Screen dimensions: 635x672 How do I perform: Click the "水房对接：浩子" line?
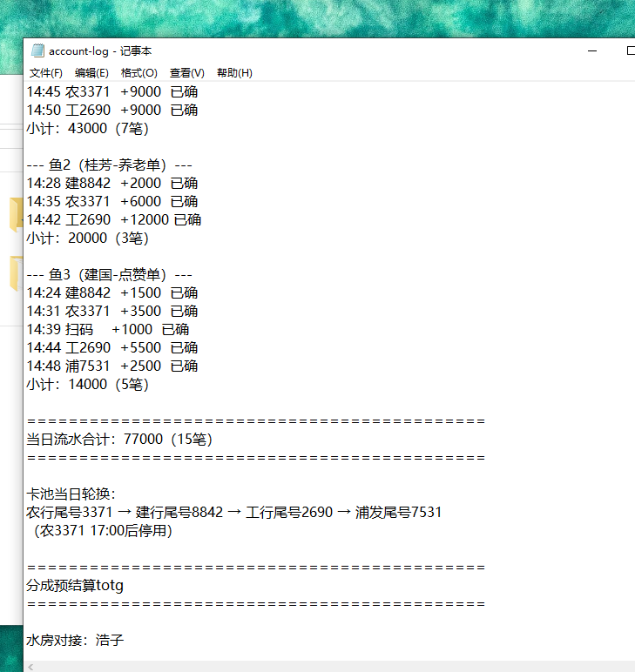pyautogui.click(x=75, y=641)
